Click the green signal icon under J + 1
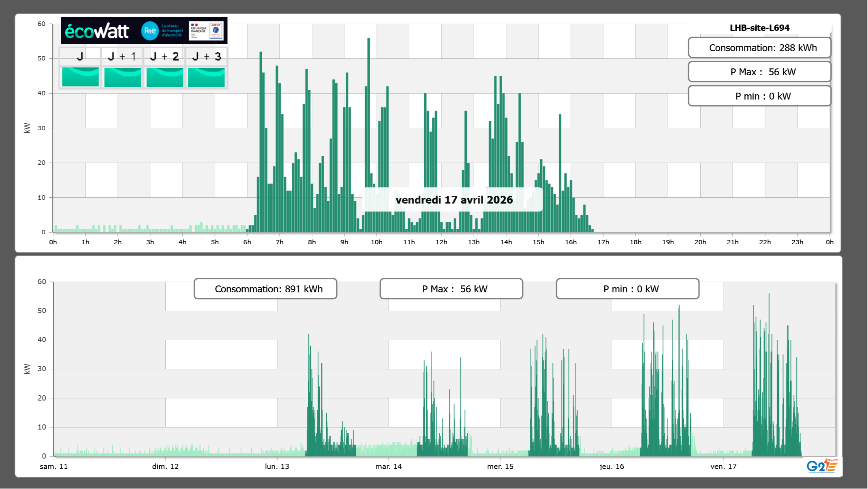The width and height of the screenshot is (868, 489). tap(122, 77)
